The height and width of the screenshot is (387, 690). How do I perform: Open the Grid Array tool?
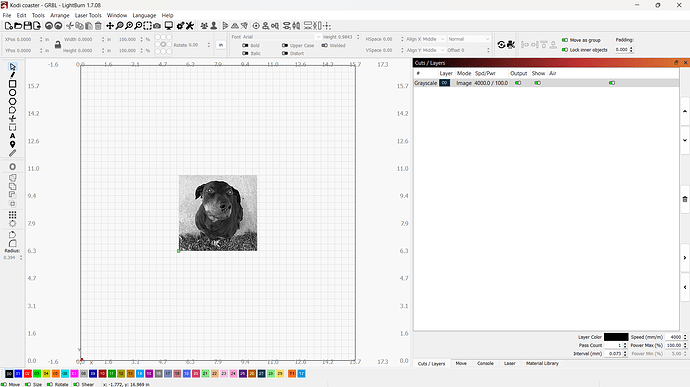pyautogui.click(x=12, y=214)
